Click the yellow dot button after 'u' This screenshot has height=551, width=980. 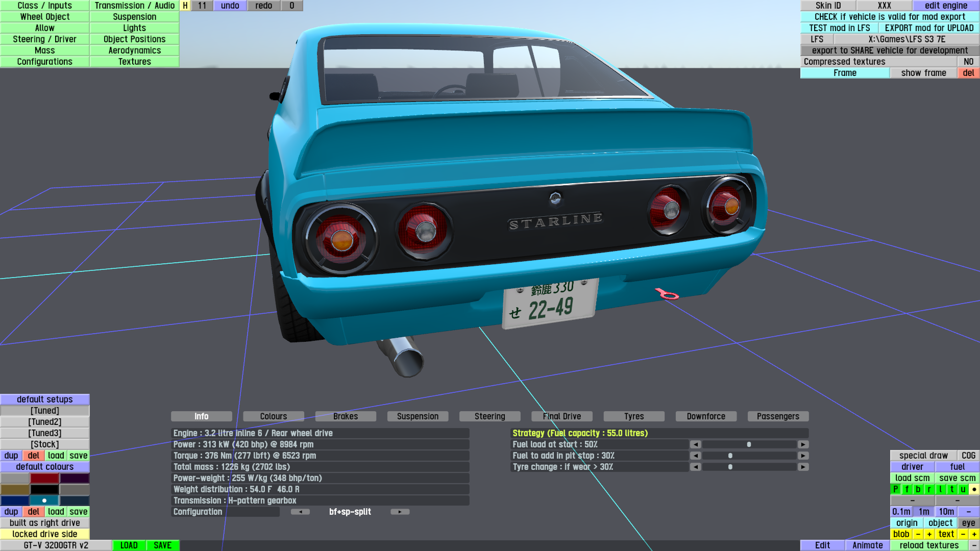[x=974, y=489]
